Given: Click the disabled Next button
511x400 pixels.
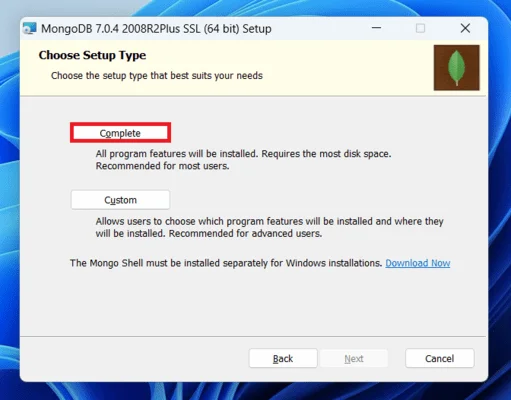Looking at the screenshot, I should click(354, 358).
